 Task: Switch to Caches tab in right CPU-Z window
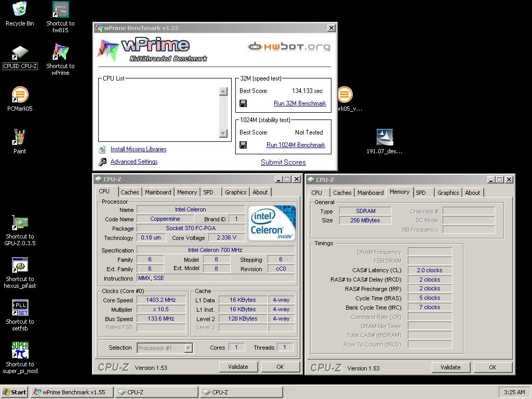(342, 193)
